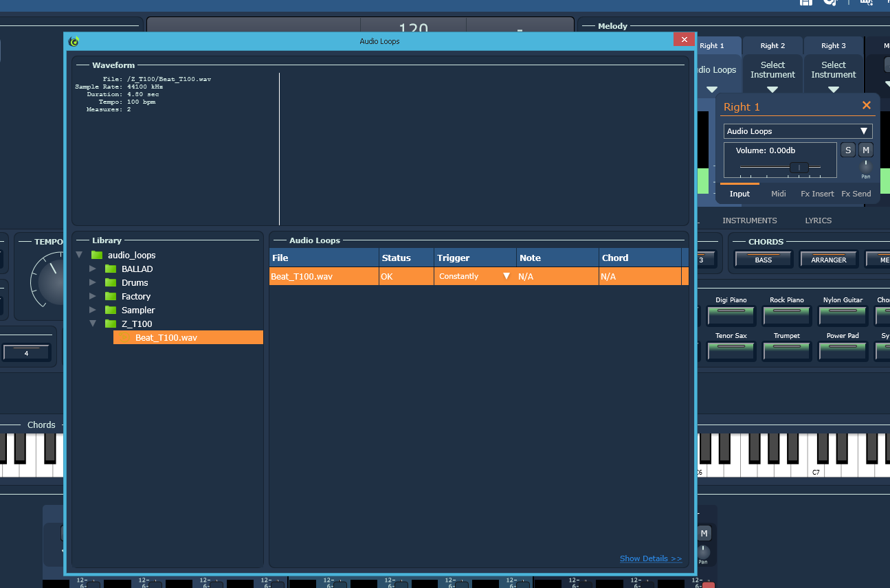Solo the Right 1 channel with S button
Screen dimensions: 890x588
click(848, 150)
